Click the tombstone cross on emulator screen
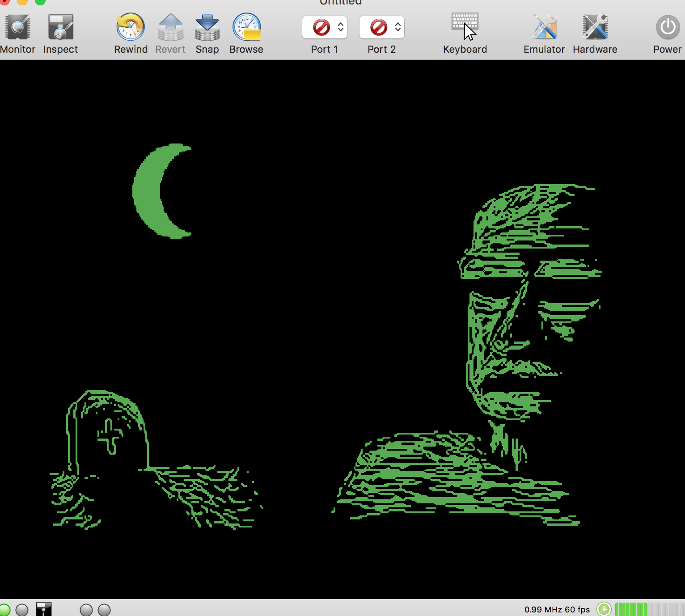The width and height of the screenshot is (685, 616). pos(110,436)
